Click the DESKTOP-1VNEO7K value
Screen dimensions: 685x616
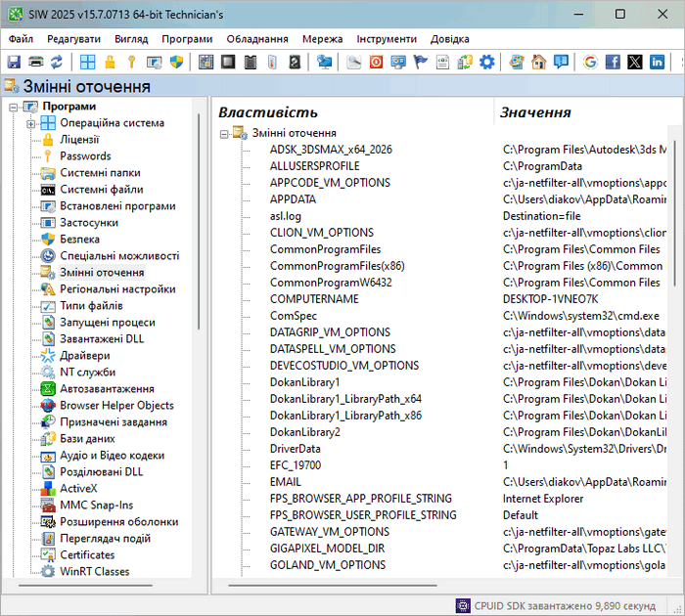pos(550,299)
